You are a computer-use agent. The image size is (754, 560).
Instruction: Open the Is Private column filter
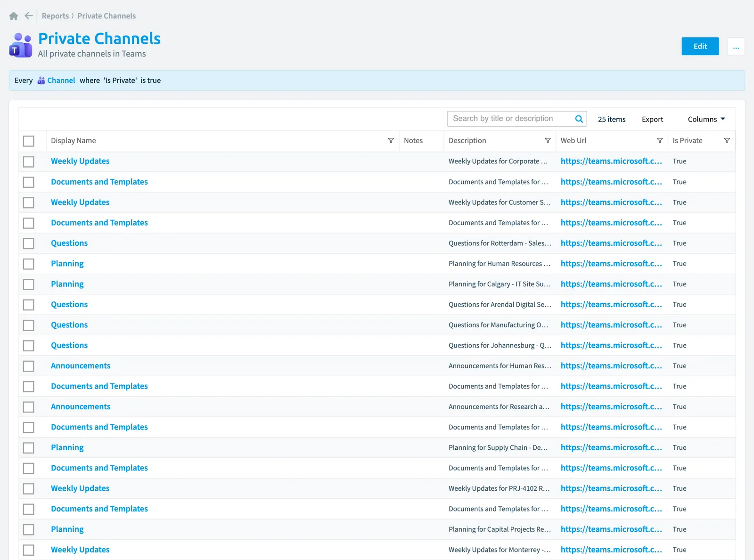[x=727, y=141]
